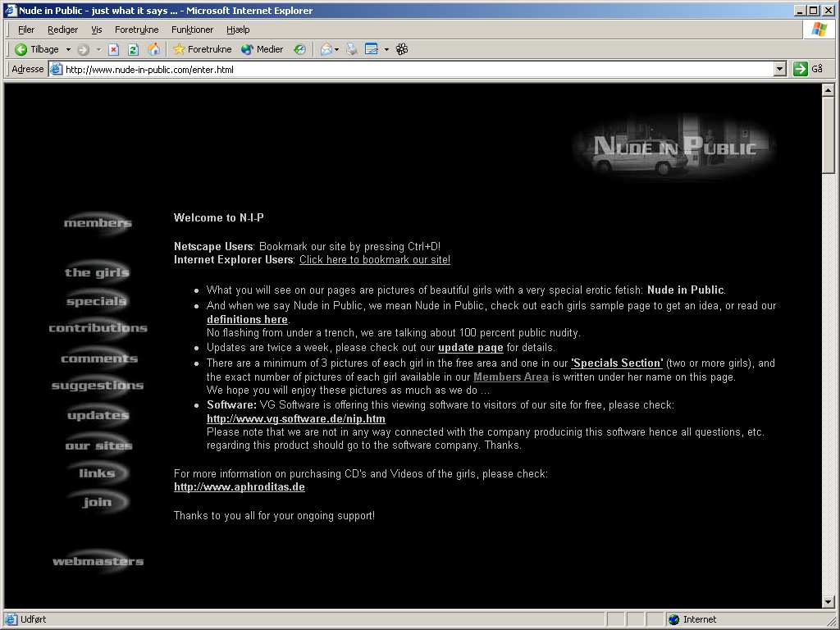
Task: Click the vertical scrollbar thumb
Action: (829, 135)
